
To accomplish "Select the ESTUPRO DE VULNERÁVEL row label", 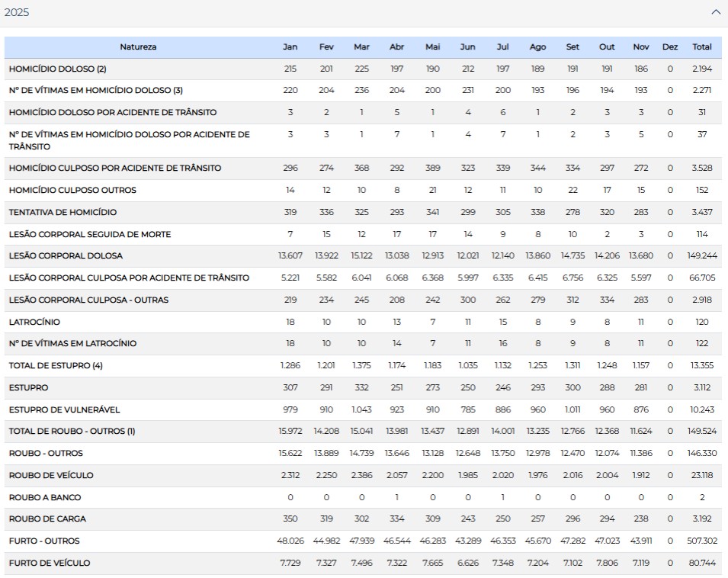I will click(64, 410).
